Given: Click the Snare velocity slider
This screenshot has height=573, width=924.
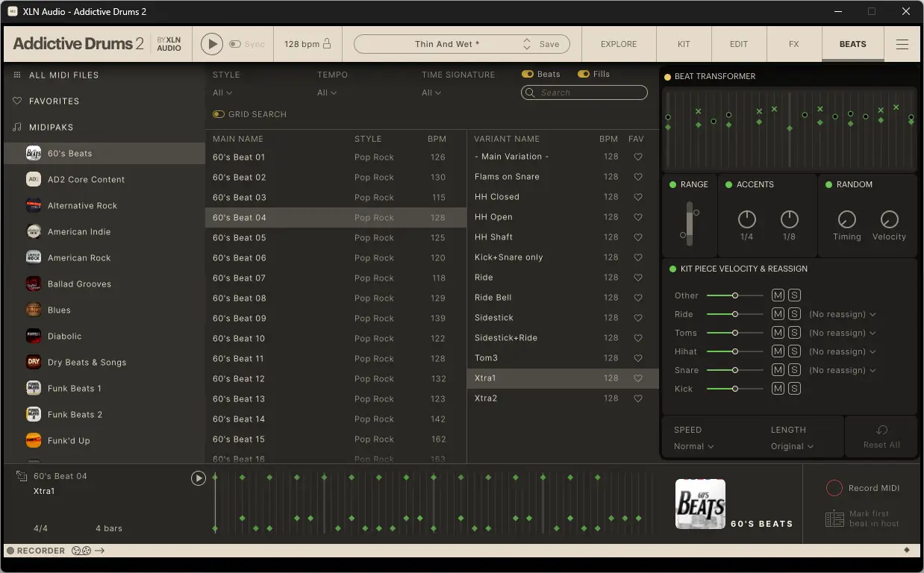Looking at the screenshot, I should (734, 370).
